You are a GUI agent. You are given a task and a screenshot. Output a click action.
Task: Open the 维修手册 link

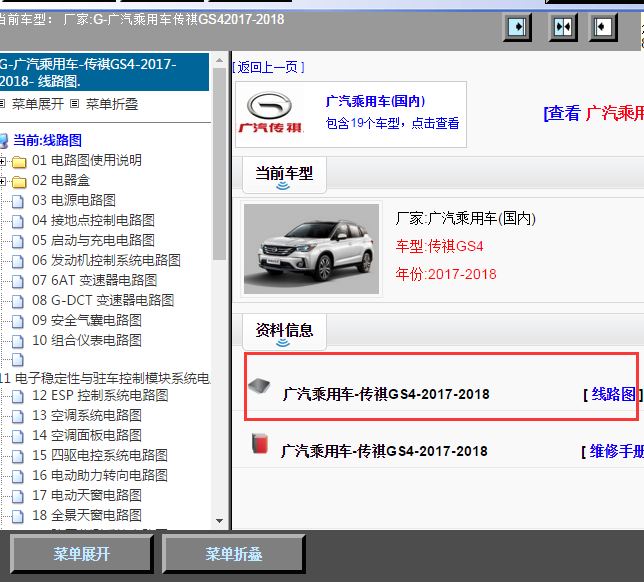pyautogui.click(x=616, y=452)
